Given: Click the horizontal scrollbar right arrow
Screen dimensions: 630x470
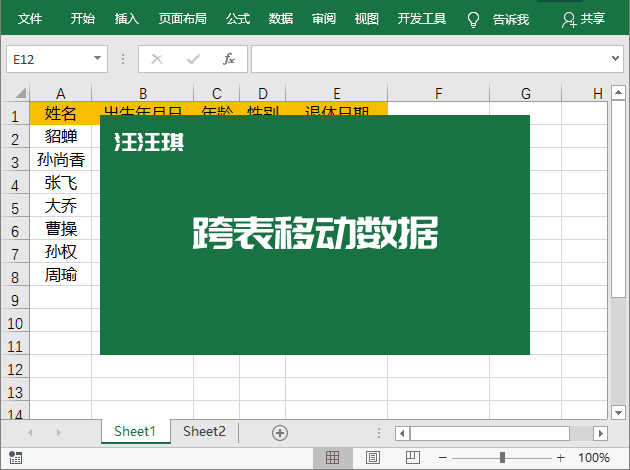Looking at the screenshot, I should click(600, 433).
